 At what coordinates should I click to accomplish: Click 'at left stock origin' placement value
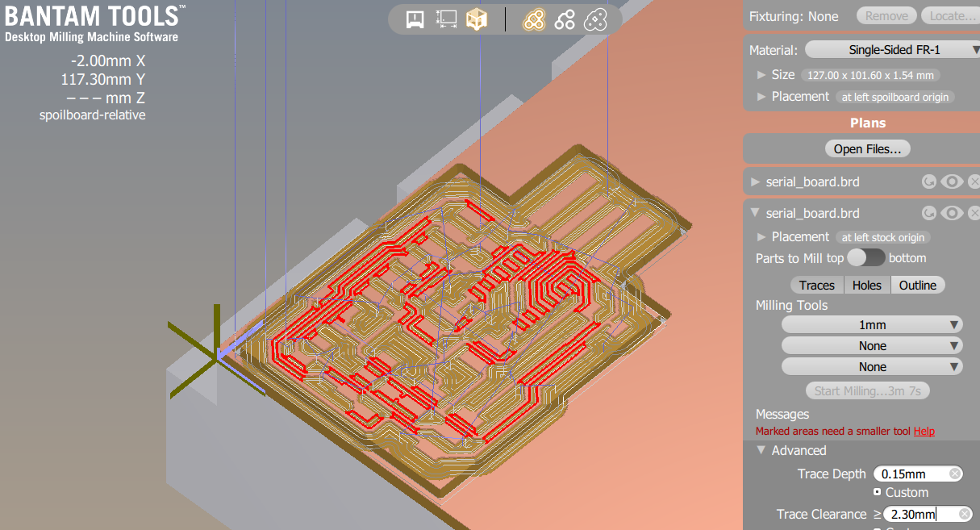pos(883,237)
